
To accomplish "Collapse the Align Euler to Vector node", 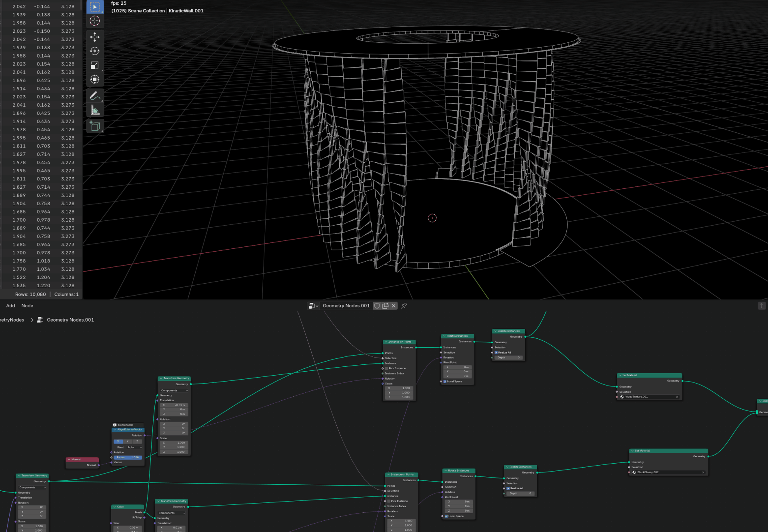I will [x=115, y=430].
